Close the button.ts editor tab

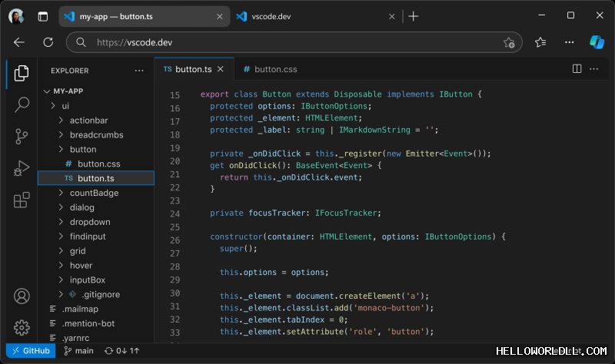[221, 69]
